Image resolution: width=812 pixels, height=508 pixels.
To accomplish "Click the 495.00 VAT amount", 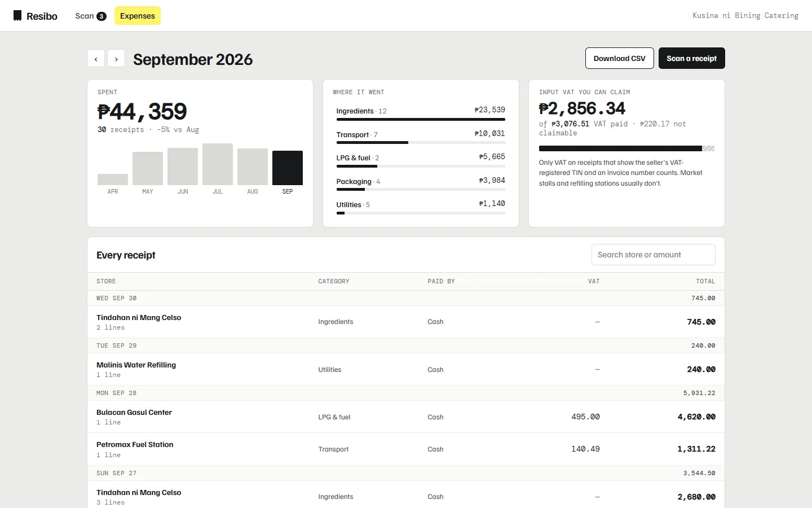I will 585,417.
